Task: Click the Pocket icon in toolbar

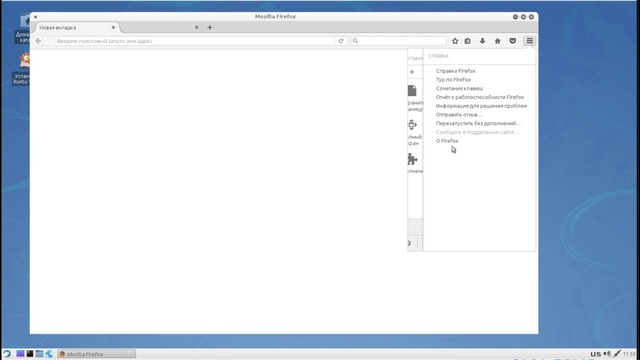Action: (x=513, y=41)
